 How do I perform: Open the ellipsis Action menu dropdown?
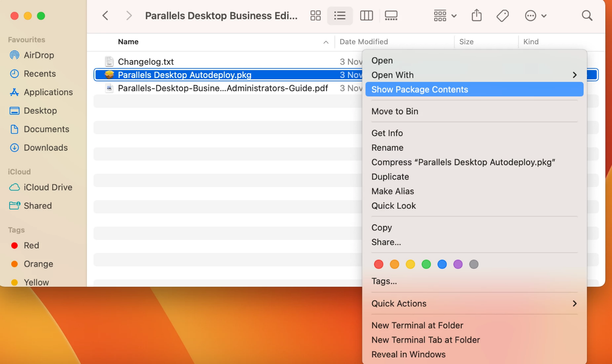coord(535,16)
